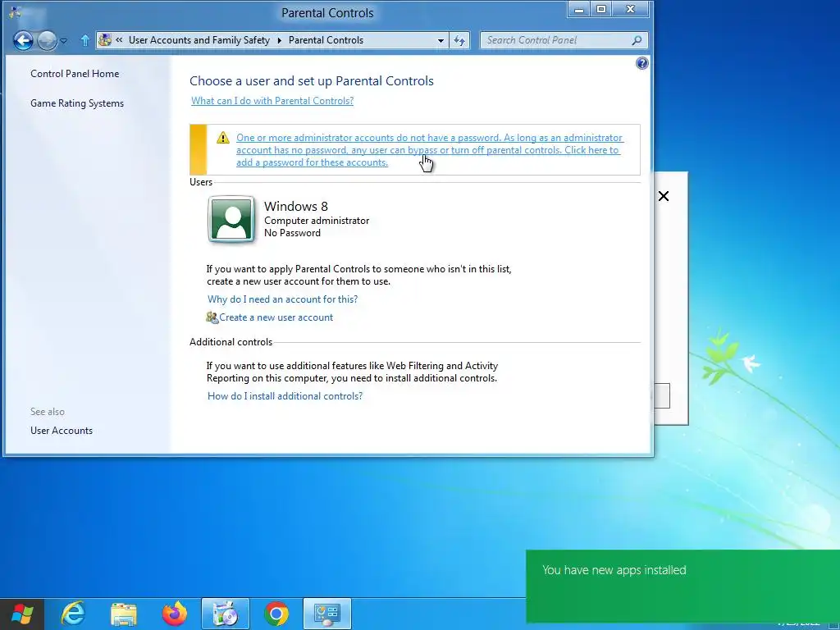The image size is (840, 630).
Task: Minimize the Parental Controls window
Action: (x=578, y=9)
